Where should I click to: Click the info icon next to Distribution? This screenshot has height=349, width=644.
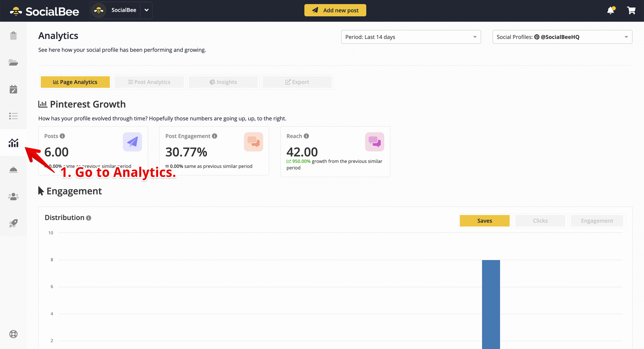(89, 218)
